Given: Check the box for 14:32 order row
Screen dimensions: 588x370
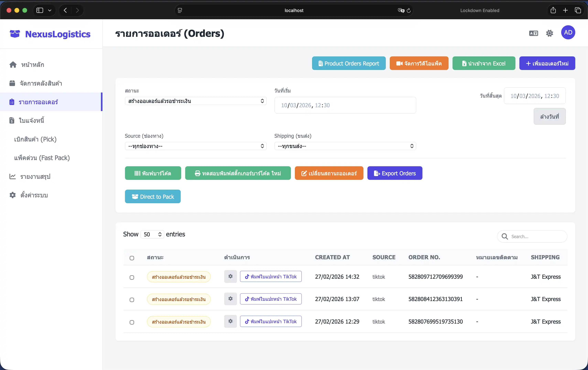Looking at the screenshot, I should tap(132, 277).
